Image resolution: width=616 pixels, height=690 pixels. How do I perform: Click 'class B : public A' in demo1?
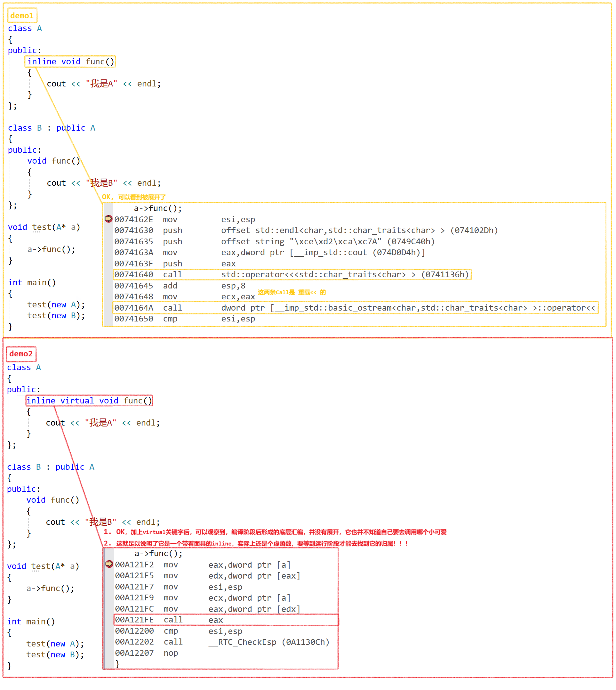point(52,128)
